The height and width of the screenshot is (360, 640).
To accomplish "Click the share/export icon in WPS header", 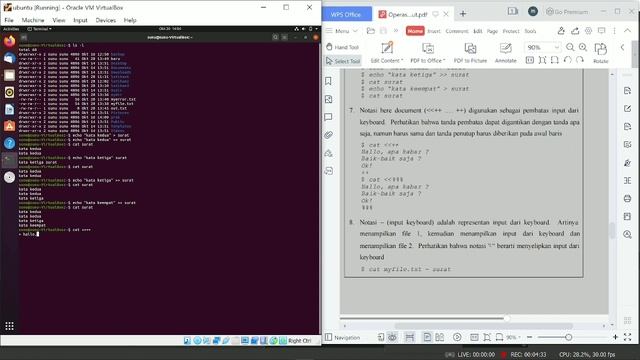I will coord(575,31).
